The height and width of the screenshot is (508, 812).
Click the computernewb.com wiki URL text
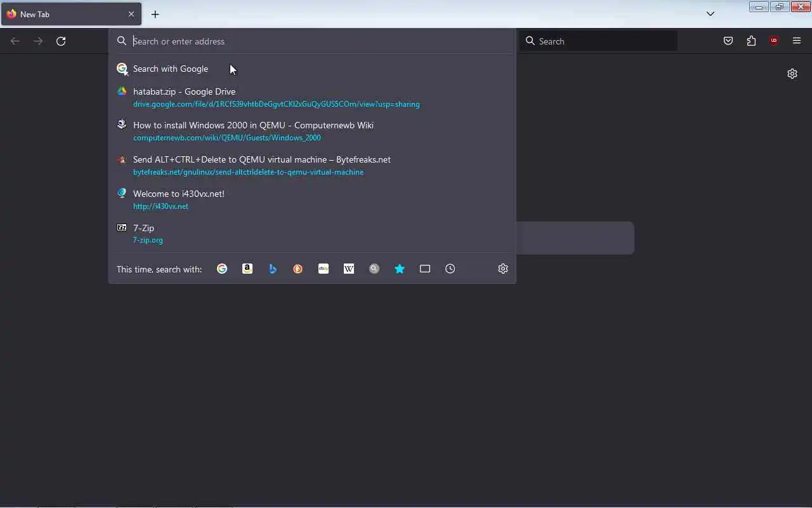(x=227, y=138)
